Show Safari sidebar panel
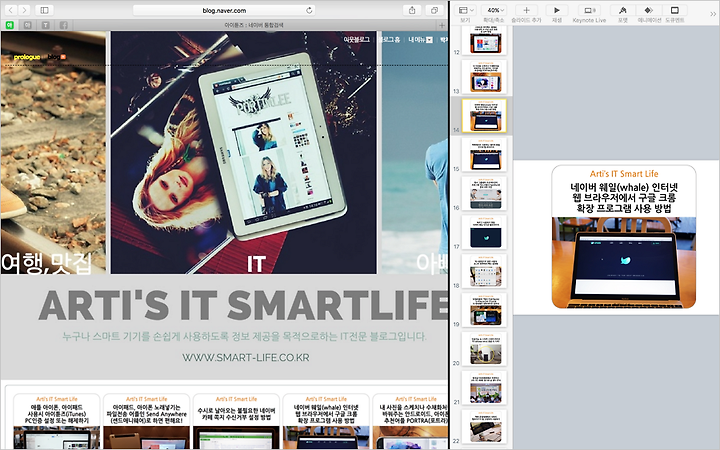The height and width of the screenshot is (450, 720). tap(44, 10)
